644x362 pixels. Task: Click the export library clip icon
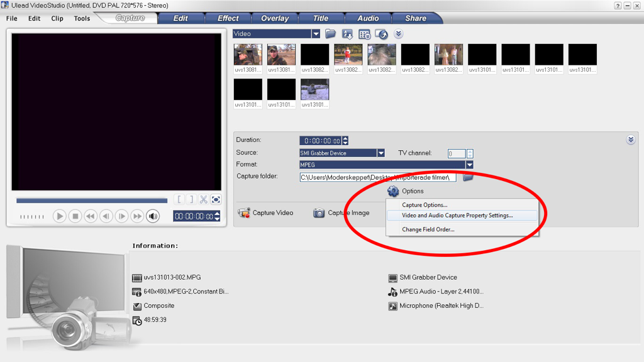coord(347,34)
